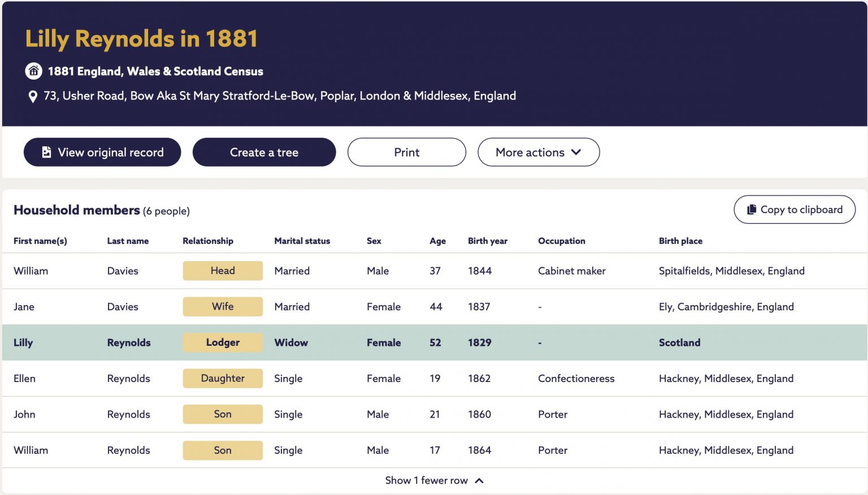Click the document icon in View original record
This screenshot has width=868, height=495.
[x=46, y=152]
